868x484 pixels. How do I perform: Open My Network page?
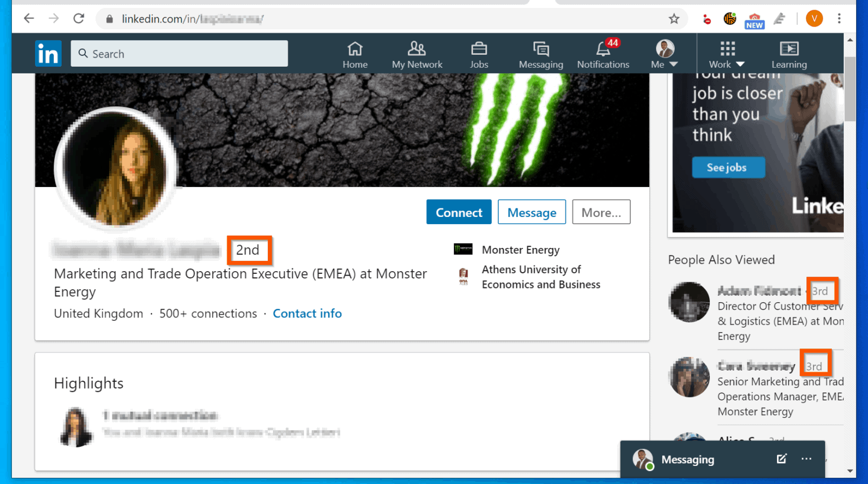coord(417,55)
